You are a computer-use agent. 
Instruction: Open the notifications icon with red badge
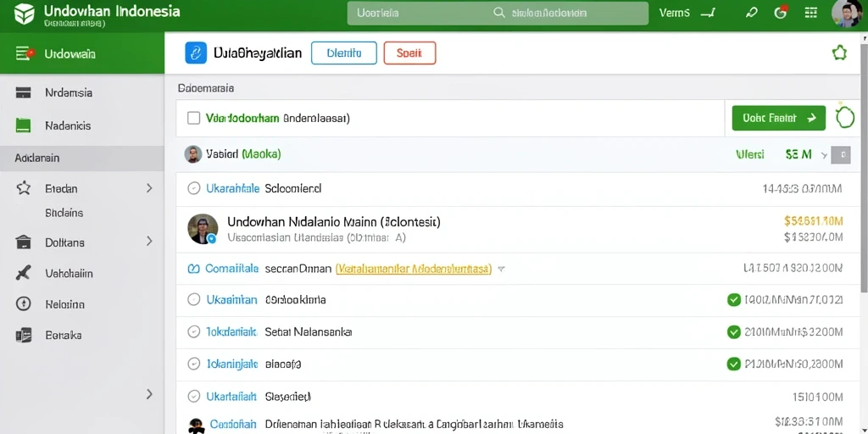pos(781,12)
